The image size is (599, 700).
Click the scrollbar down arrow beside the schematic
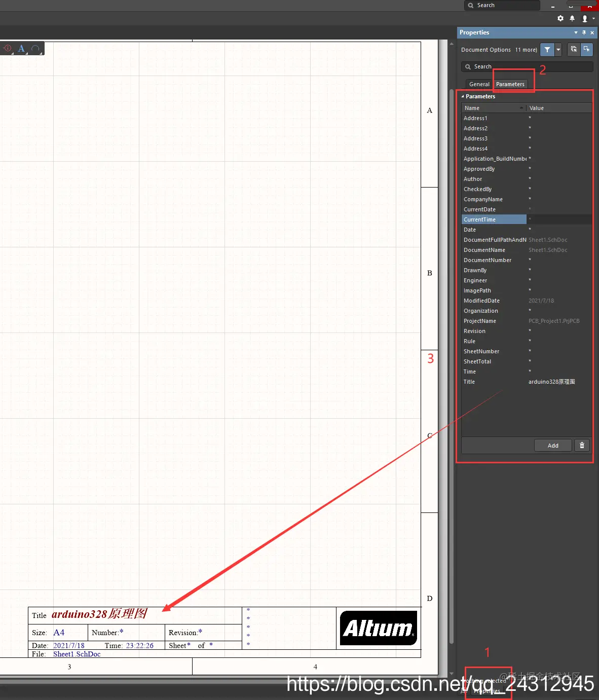tap(451, 674)
